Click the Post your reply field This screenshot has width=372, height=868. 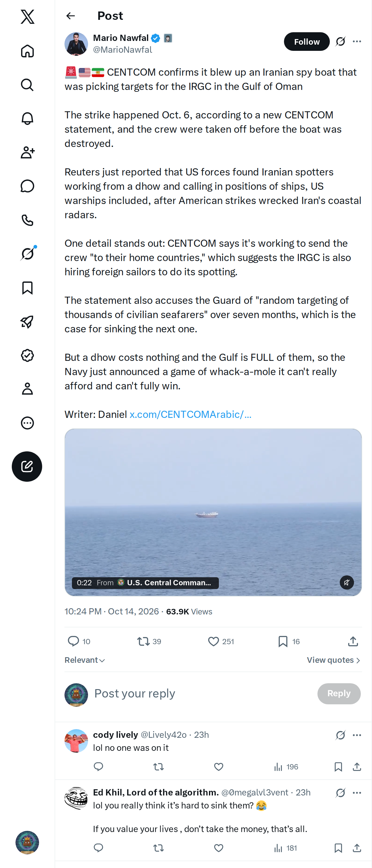pos(202,693)
